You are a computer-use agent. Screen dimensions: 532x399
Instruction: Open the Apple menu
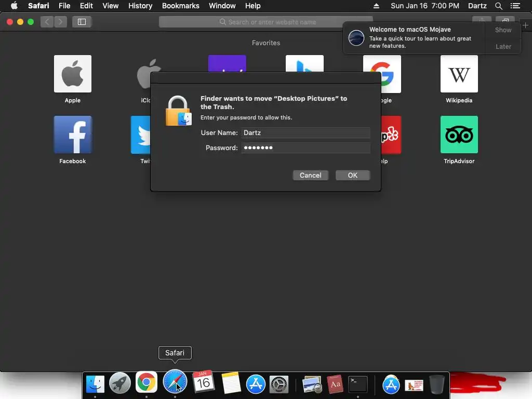tap(14, 6)
